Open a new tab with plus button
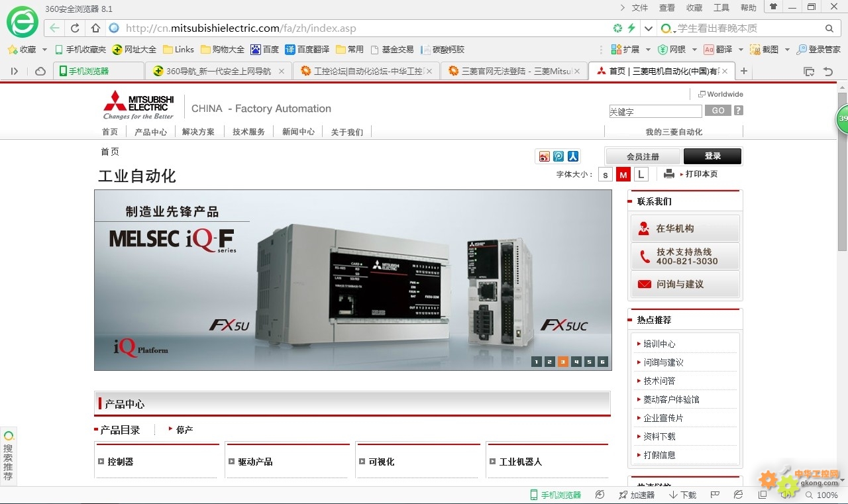 744,71
